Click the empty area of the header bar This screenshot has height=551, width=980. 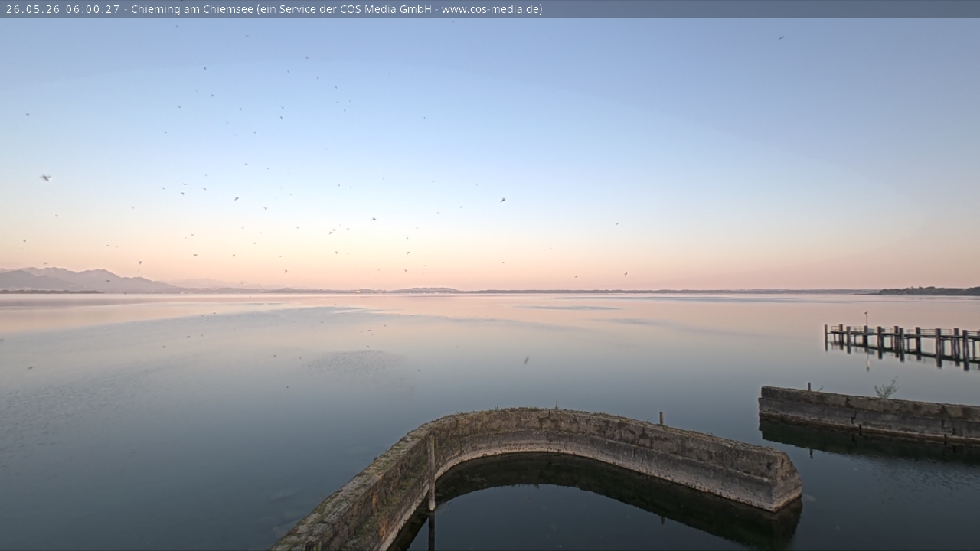click(x=758, y=9)
